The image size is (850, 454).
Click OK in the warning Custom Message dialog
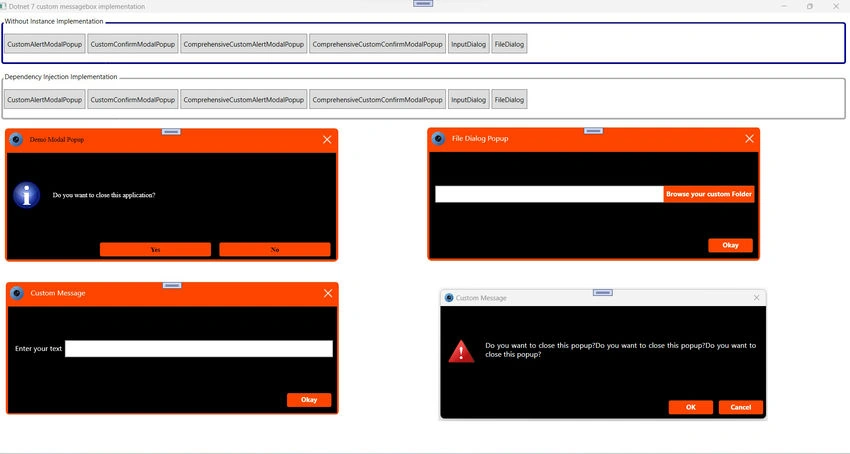click(691, 407)
